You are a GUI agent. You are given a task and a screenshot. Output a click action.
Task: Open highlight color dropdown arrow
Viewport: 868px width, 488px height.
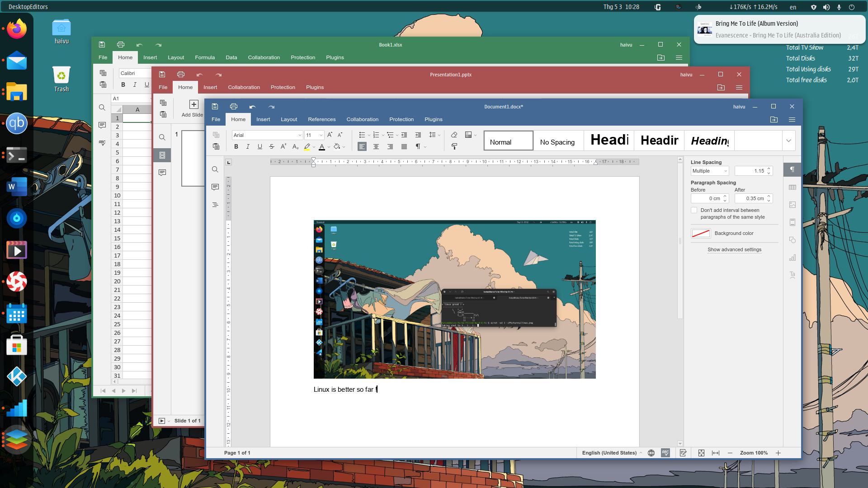pyautogui.click(x=314, y=146)
